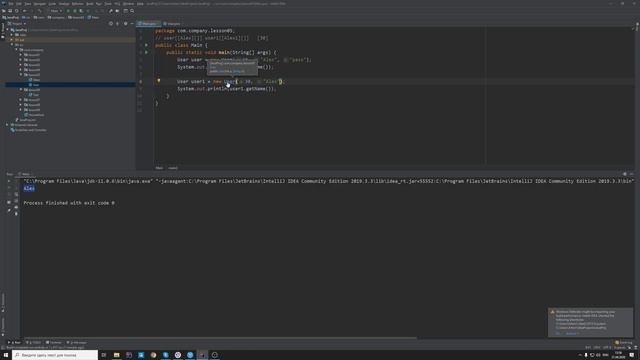Viewport: 640px width, 360px height.
Task: Hide the Project tool window
Action: (x=132, y=24)
